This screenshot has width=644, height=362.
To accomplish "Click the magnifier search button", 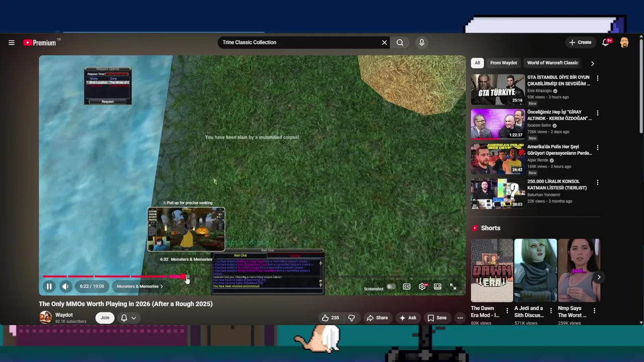I will (400, 42).
